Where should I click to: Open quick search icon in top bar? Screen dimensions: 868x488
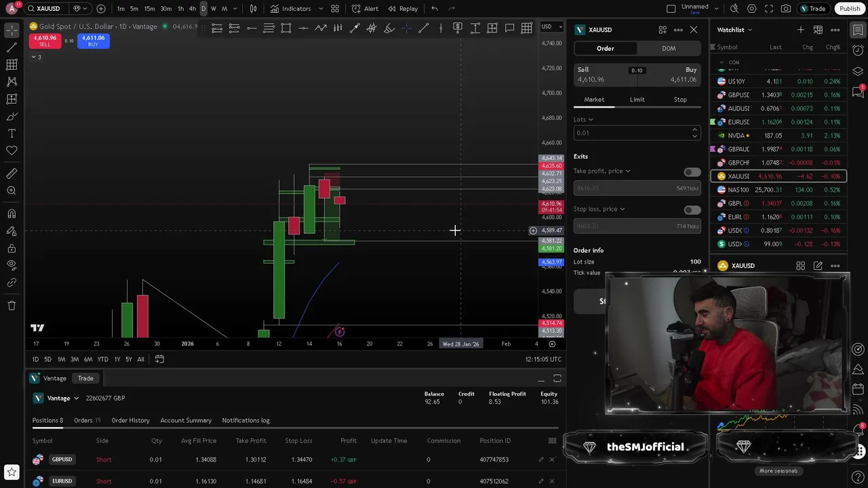tap(734, 9)
